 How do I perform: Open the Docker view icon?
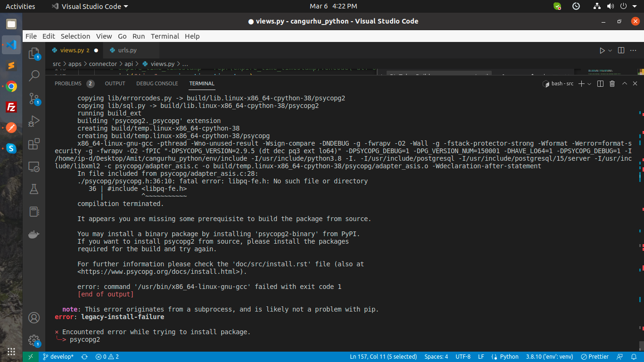tap(34, 234)
